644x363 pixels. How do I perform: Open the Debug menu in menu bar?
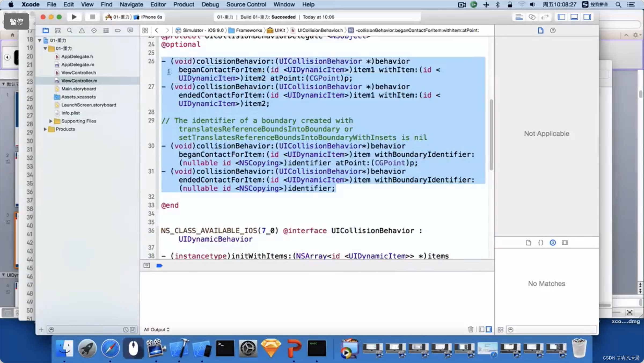point(210,4)
